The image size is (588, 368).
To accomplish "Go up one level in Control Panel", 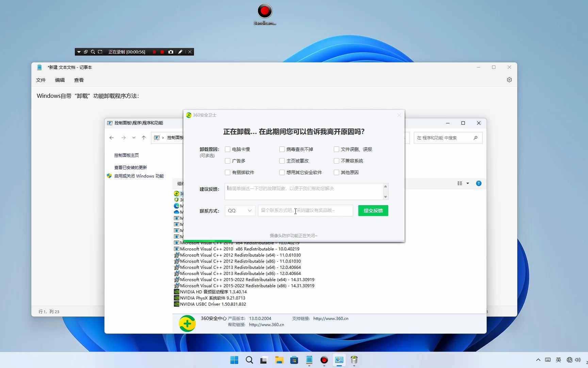I will click(x=144, y=138).
